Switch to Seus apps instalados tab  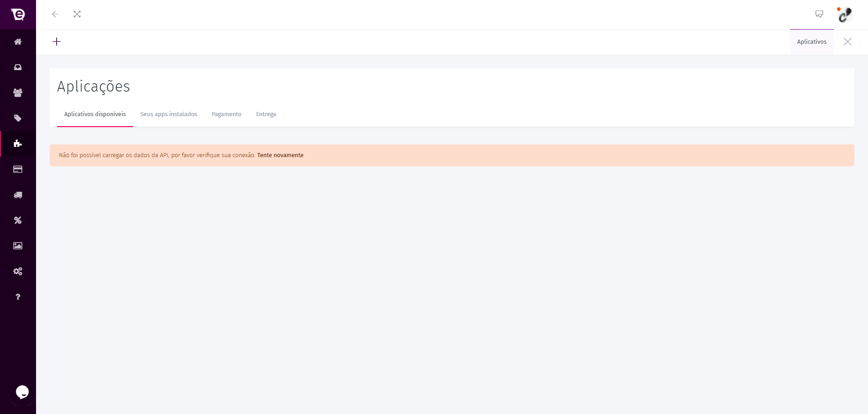tap(169, 114)
